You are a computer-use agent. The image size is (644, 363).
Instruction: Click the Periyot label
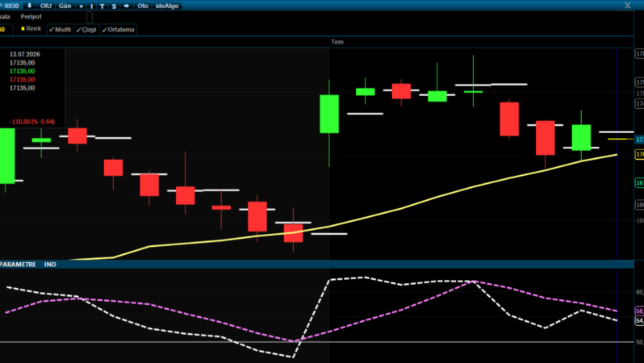(31, 16)
